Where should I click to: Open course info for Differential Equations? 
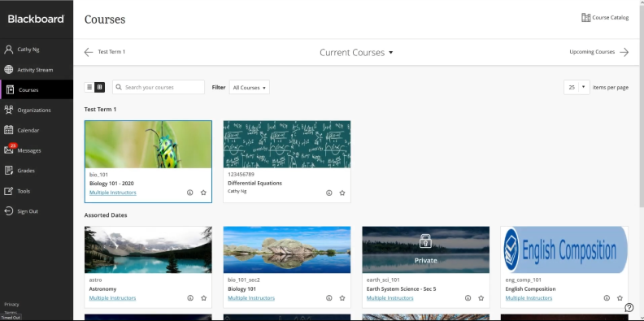click(x=329, y=193)
